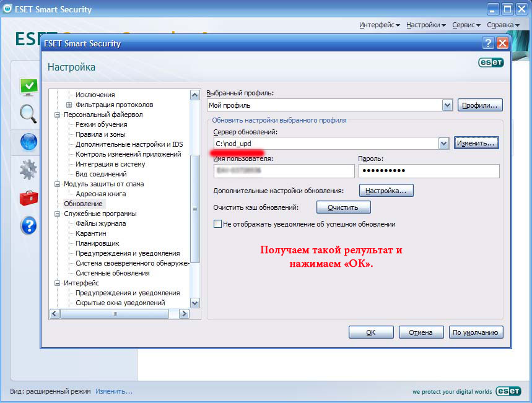Open the 'Выбранный профиль' dropdown
The width and height of the screenshot is (532, 403).
coord(448,105)
